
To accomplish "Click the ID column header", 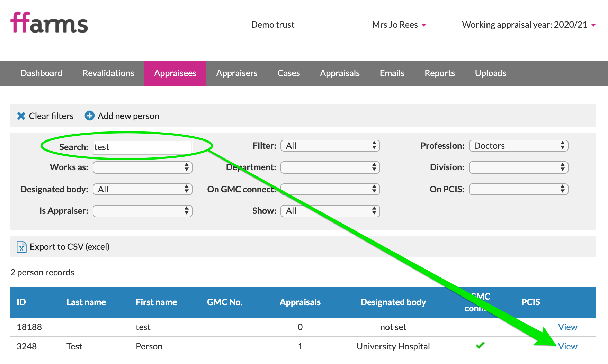I will point(21,302).
